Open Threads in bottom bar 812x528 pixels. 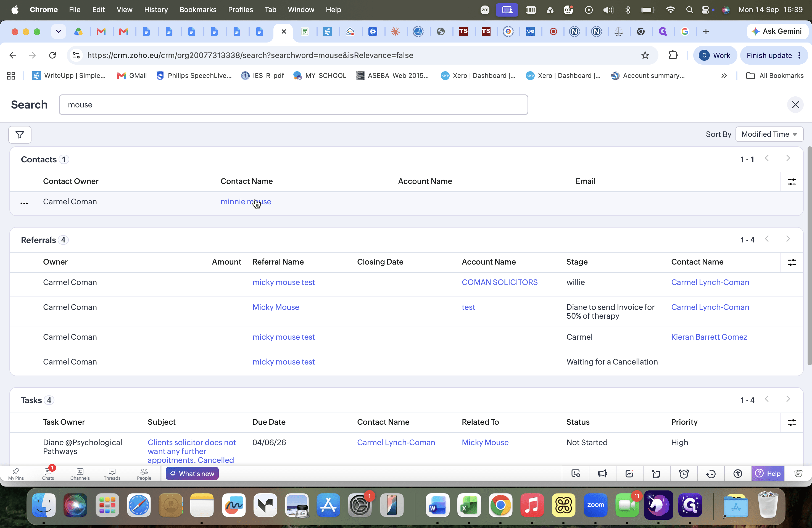[x=112, y=474]
